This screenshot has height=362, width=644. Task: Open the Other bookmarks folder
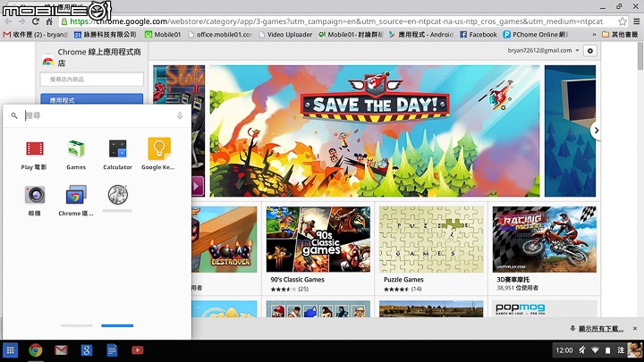[620, 35]
